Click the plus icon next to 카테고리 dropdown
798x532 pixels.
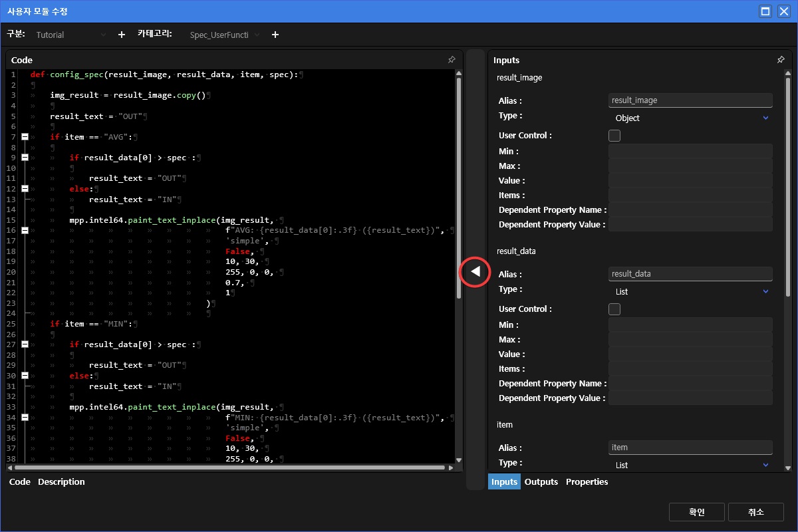point(275,35)
